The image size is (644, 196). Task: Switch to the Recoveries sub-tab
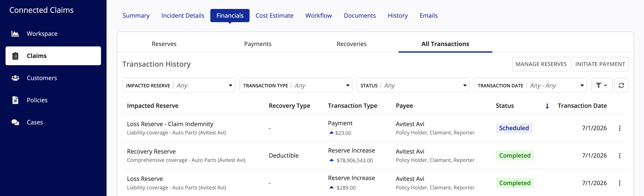[x=351, y=44]
